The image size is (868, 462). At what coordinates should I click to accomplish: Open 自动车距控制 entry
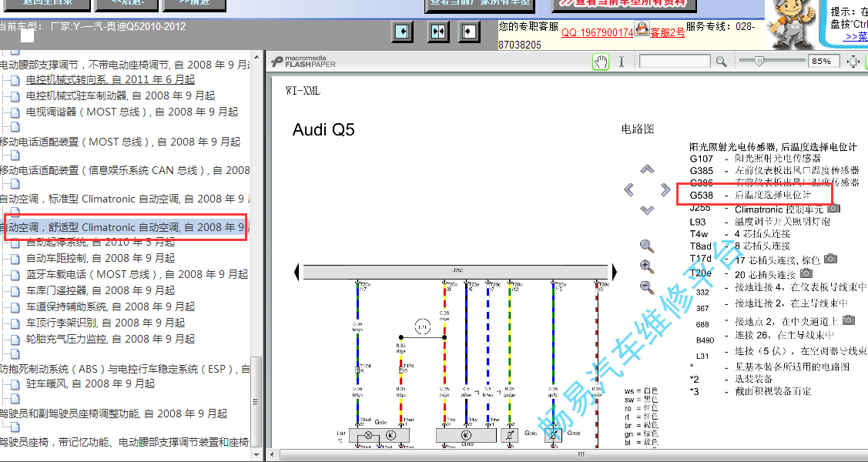point(101,258)
